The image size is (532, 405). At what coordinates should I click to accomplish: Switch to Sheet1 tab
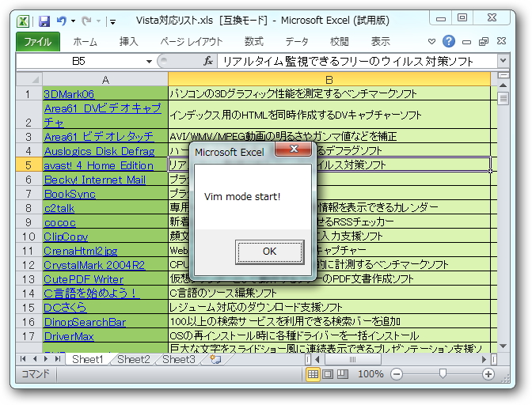tap(88, 359)
